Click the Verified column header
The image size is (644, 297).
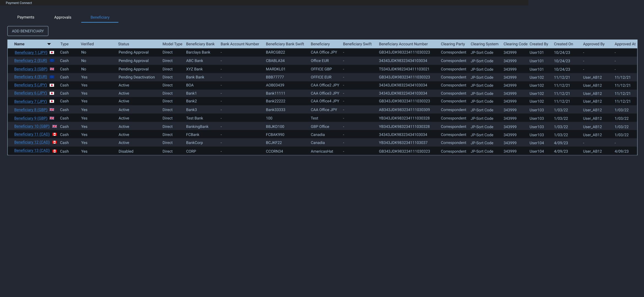(x=87, y=44)
